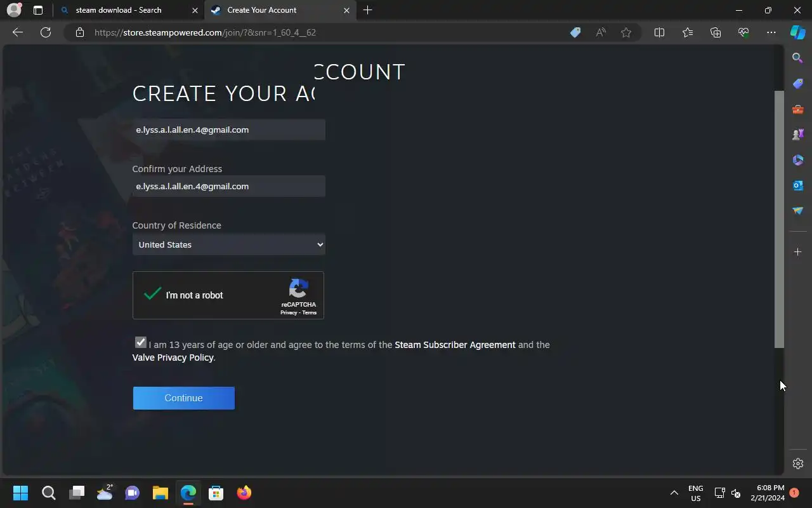Open the Steam Subscriber Agreement link
Viewport: 812px width, 508px height.
pos(455,345)
